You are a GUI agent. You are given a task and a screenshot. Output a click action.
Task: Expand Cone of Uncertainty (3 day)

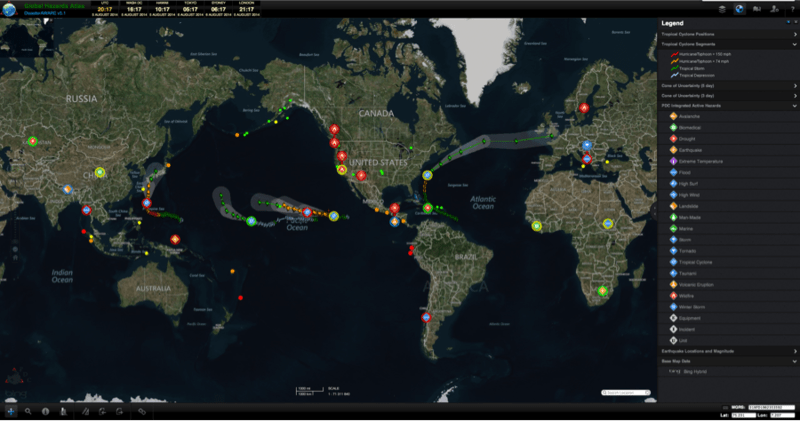coord(795,94)
